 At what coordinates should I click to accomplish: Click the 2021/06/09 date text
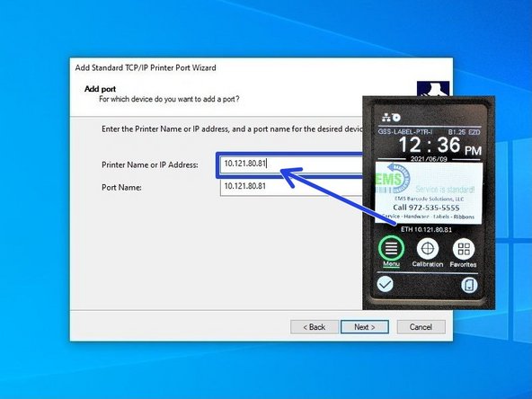pyautogui.click(x=429, y=158)
